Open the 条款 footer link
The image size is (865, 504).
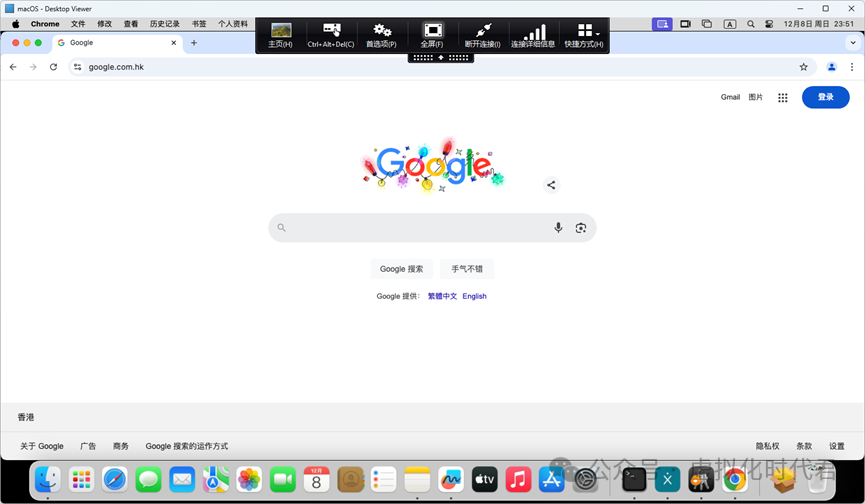click(804, 446)
